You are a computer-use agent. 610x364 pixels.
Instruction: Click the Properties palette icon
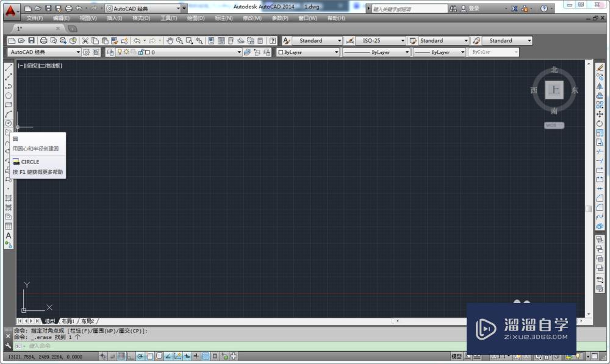point(211,40)
